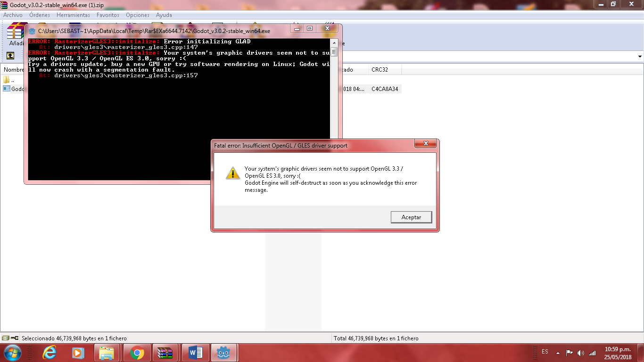Image resolution: width=644 pixels, height=362 pixels.
Task: Click the console vertical scrollbar thumb
Action: point(334,51)
